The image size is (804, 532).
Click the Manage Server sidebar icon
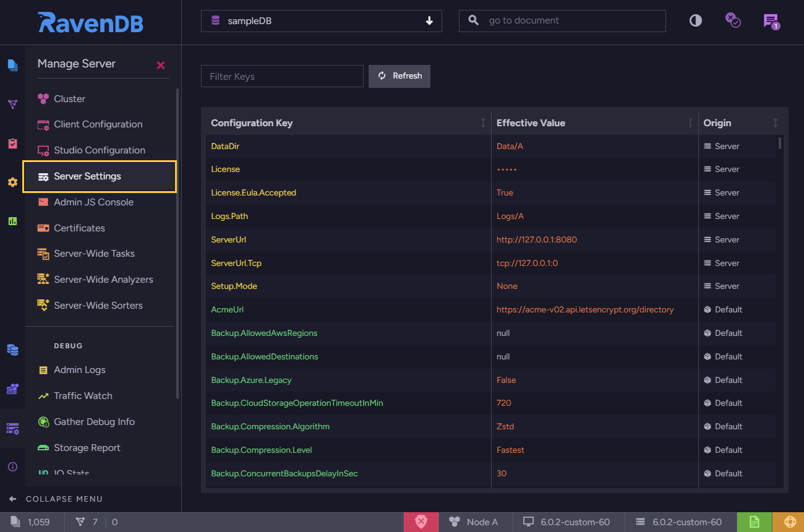click(12, 428)
